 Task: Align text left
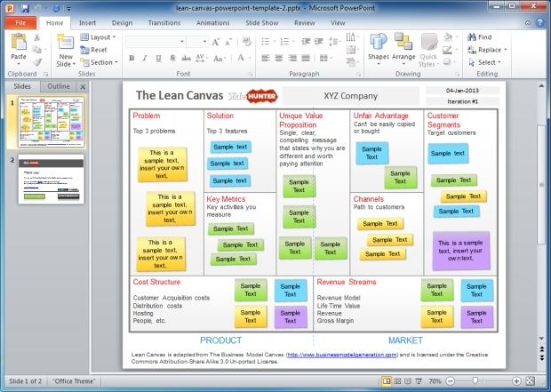tap(266, 58)
